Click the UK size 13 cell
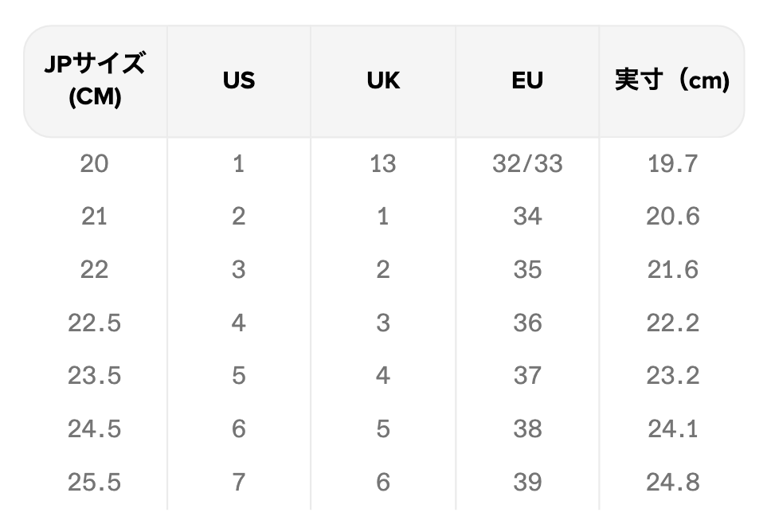 tap(383, 164)
